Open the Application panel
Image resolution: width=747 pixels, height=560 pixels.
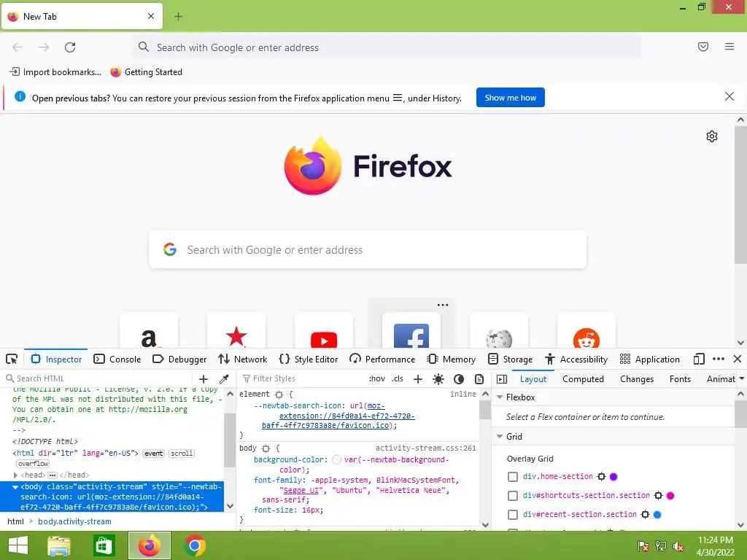coord(650,359)
